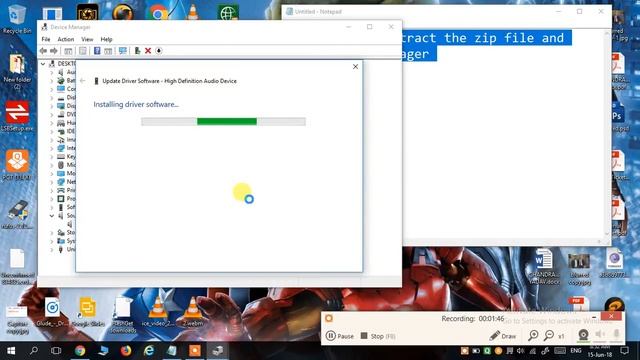Expand the IDE controllers node in device tree
This screenshot has width=640, height=360.
point(52,131)
